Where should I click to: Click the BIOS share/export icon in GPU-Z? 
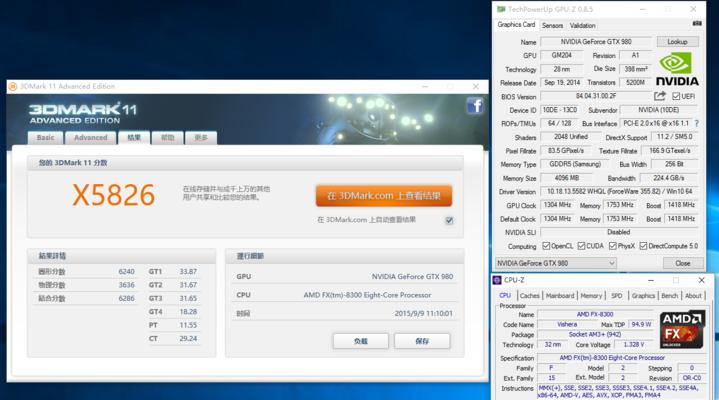coord(659,96)
